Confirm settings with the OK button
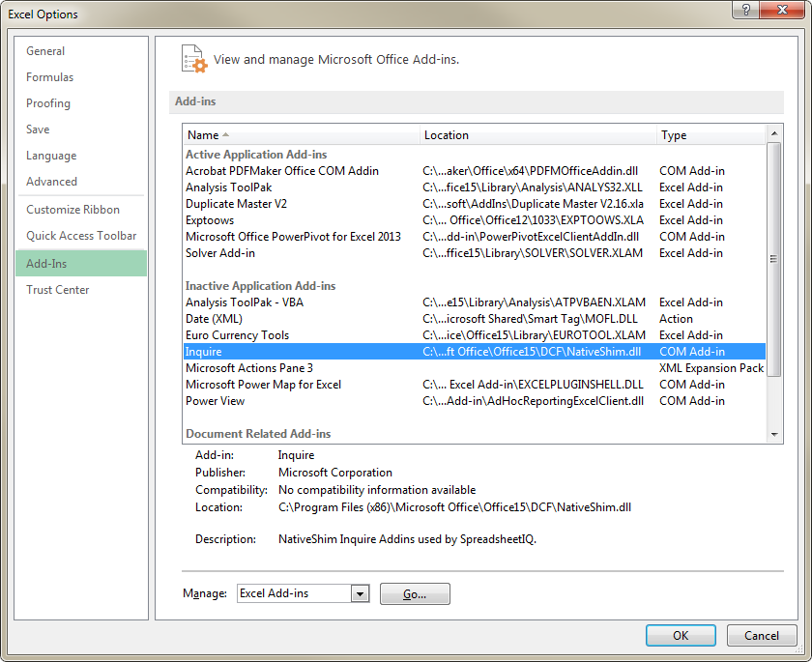Screen dimensions: 812x662 point(681,635)
